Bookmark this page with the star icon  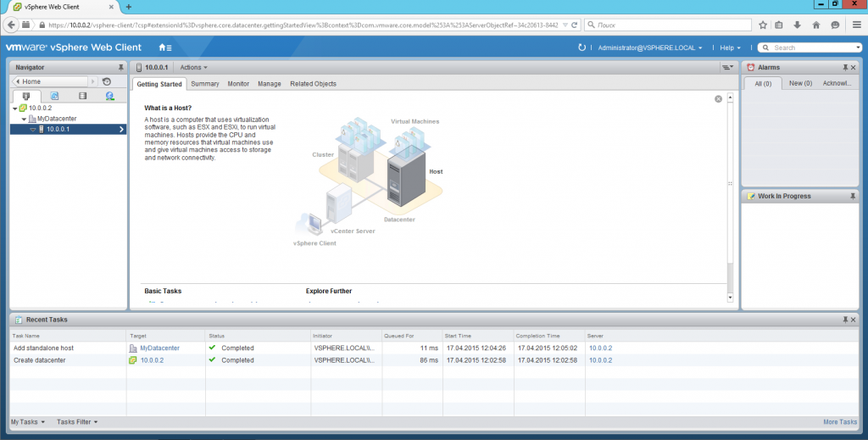(x=763, y=25)
